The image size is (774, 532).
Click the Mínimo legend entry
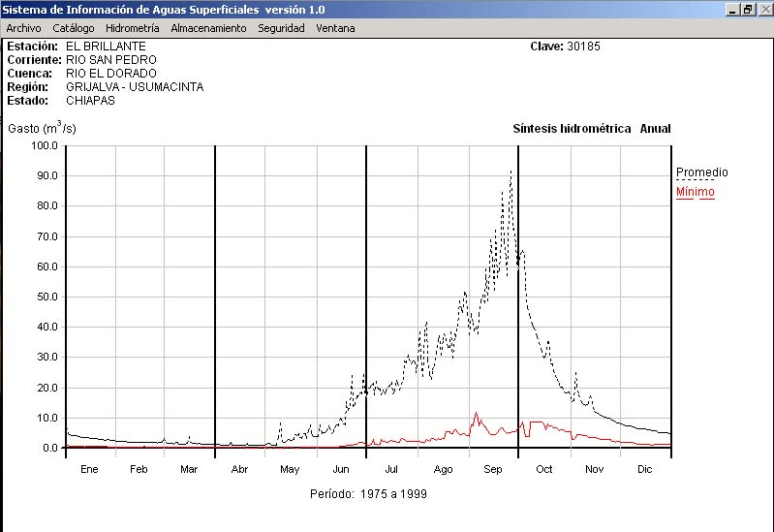[x=695, y=192]
